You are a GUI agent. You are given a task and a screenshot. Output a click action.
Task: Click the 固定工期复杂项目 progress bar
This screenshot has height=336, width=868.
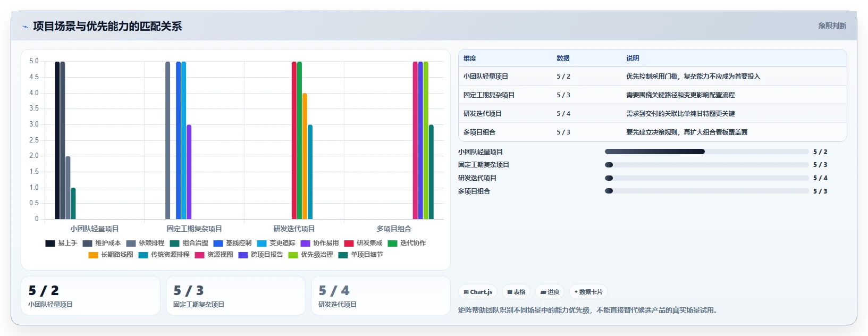pyautogui.click(x=706, y=165)
